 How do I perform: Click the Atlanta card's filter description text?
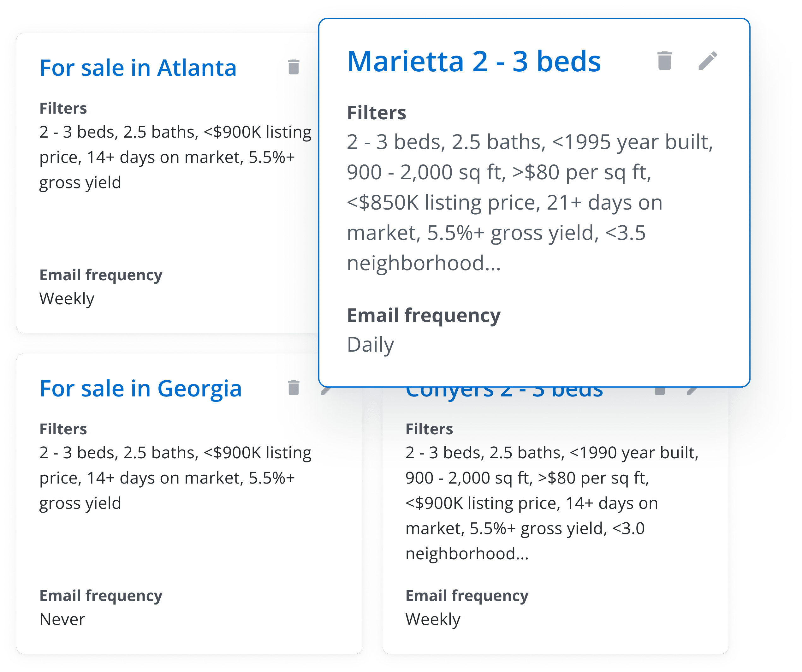click(x=175, y=157)
